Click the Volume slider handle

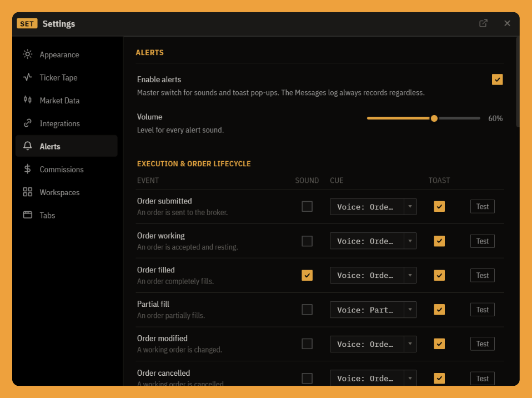pos(434,118)
